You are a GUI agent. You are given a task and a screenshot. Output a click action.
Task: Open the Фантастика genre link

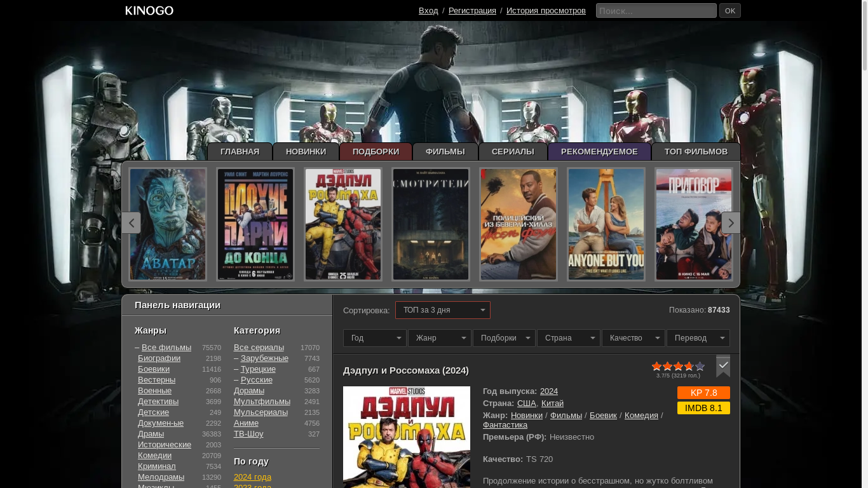505,425
